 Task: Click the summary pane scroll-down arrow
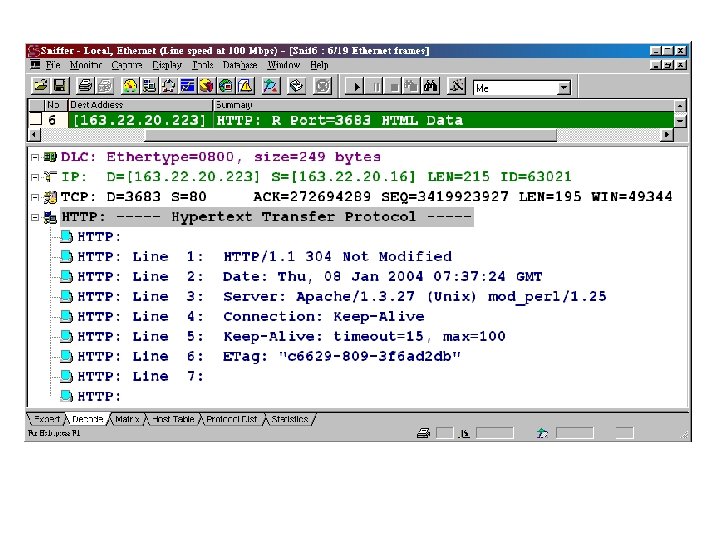(x=680, y=121)
